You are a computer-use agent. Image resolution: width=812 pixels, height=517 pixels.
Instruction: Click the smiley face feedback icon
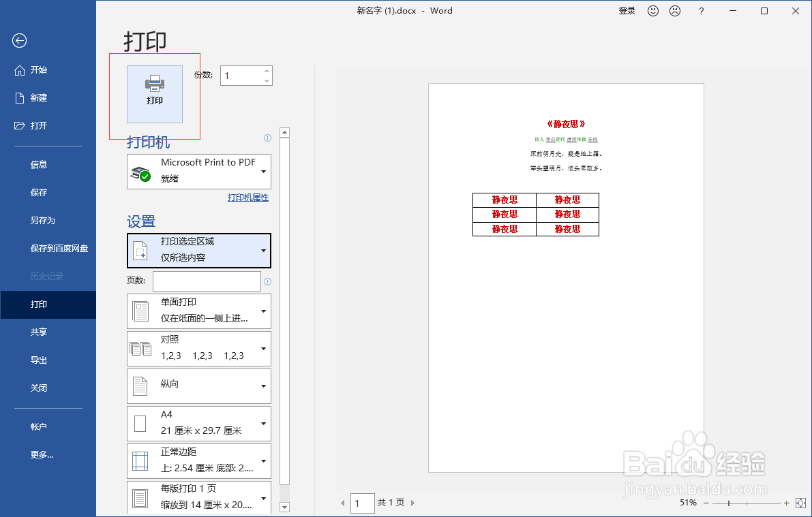[x=653, y=11]
